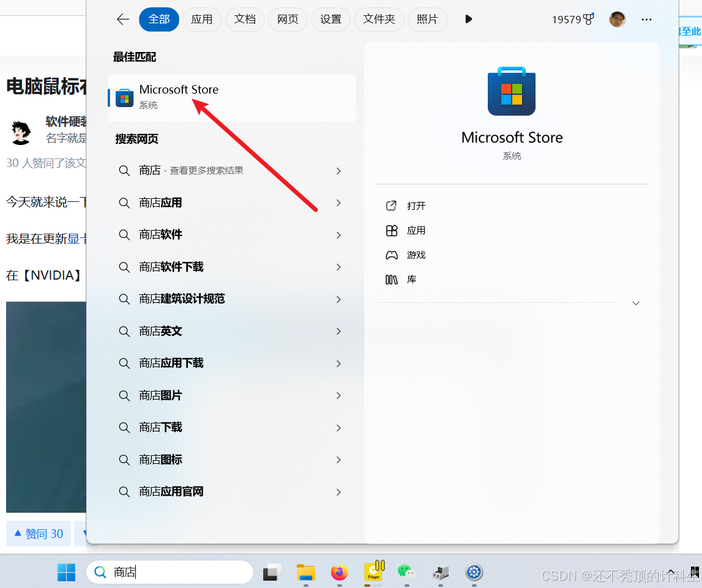
Task: Open the Windows Start button
Action: (66, 572)
